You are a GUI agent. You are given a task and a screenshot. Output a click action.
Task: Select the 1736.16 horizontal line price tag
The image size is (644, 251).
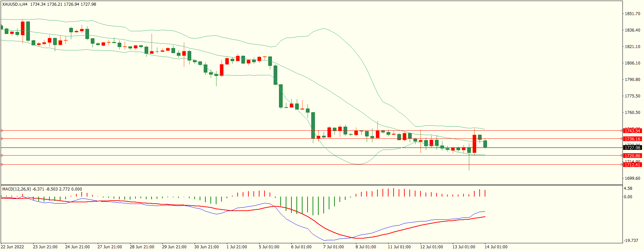click(632, 139)
